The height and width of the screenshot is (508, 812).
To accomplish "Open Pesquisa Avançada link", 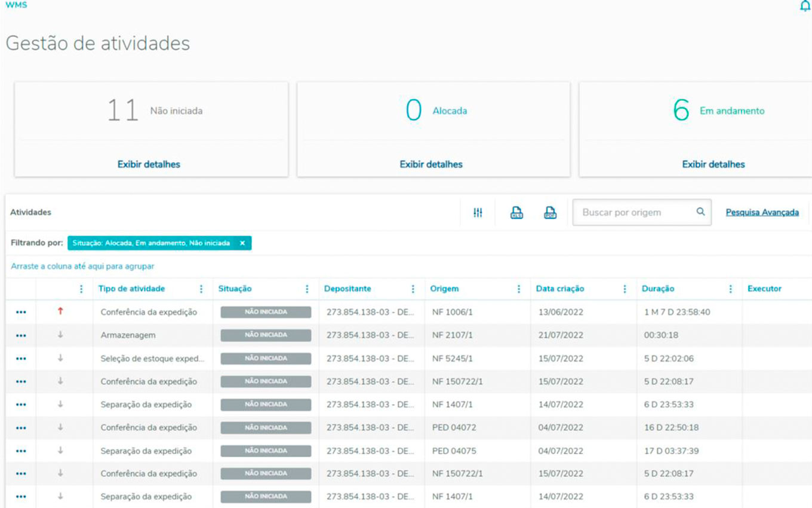I will 762,212.
